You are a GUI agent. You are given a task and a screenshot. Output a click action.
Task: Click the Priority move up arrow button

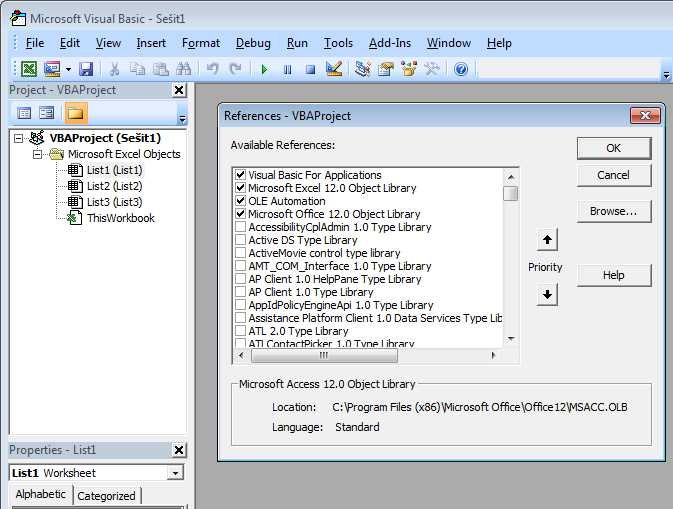coord(547,240)
